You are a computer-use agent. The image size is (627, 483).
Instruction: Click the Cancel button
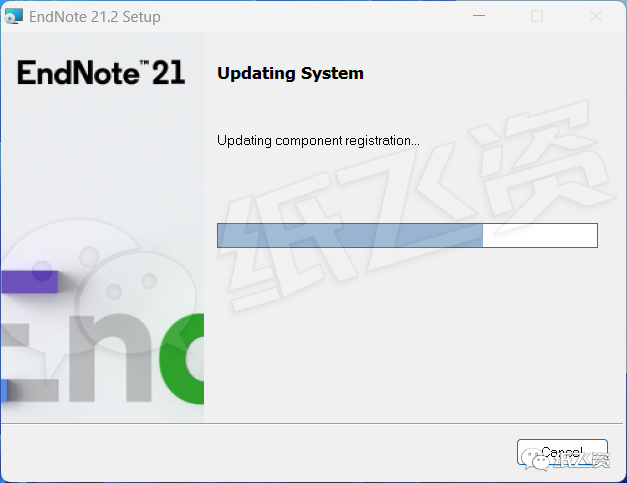pos(562,452)
